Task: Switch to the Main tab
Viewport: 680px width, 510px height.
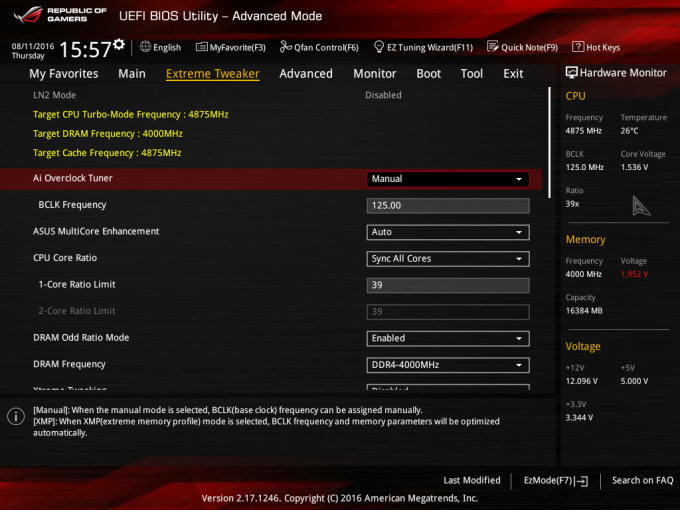Action: [132, 74]
